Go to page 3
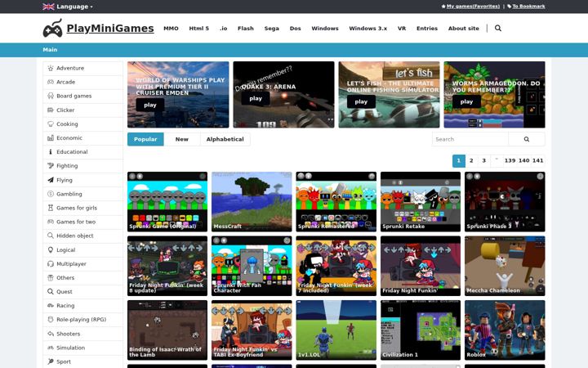588x368 pixels. coord(483,161)
